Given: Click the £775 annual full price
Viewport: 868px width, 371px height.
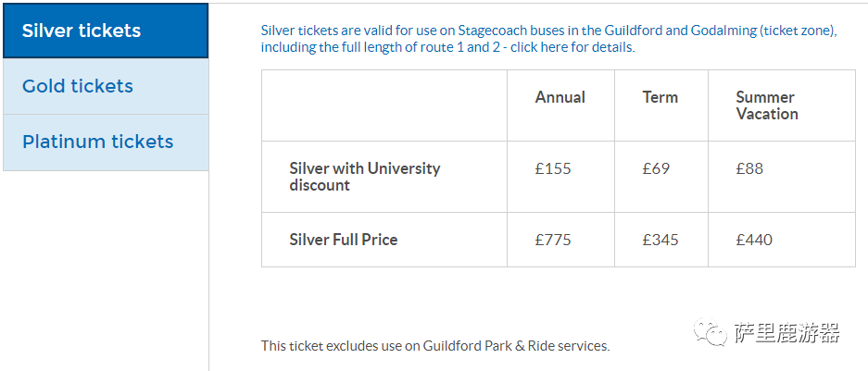Looking at the screenshot, I should 553,240.
